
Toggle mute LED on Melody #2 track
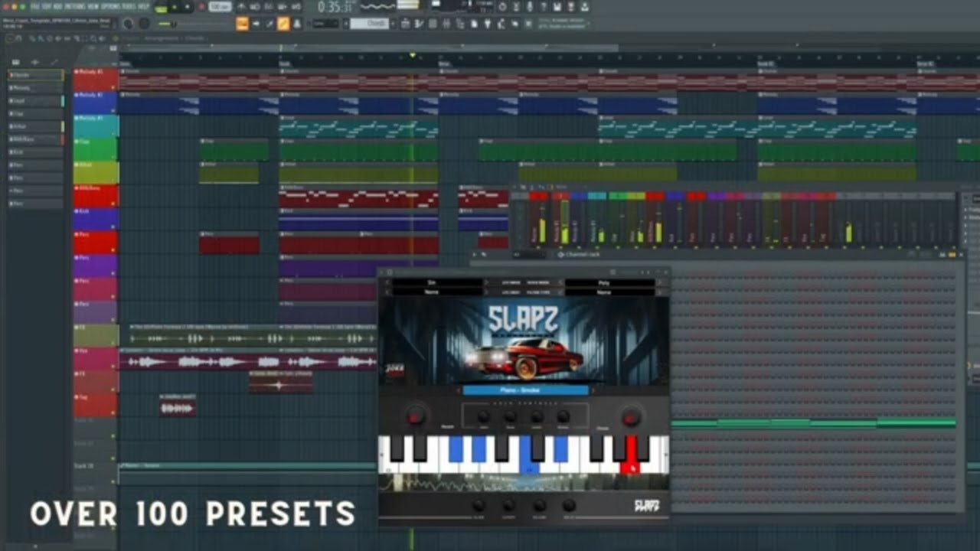click(113, 110)
